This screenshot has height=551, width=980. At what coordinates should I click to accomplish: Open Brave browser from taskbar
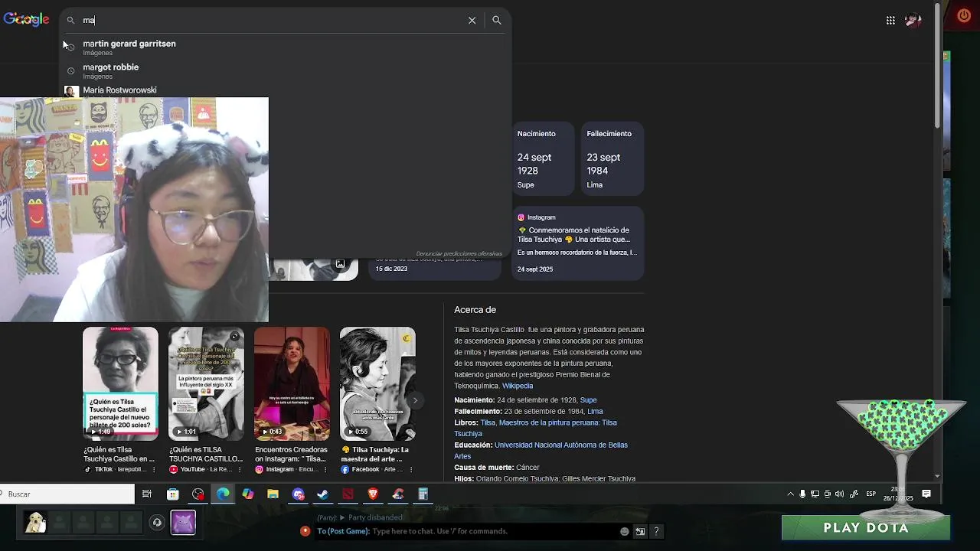pos(373,494)
